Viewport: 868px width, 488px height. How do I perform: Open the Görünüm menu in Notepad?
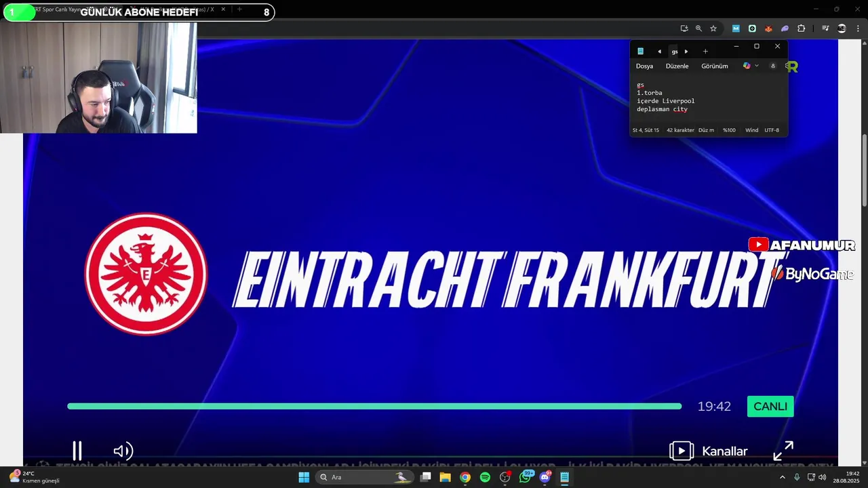(714, 66)
